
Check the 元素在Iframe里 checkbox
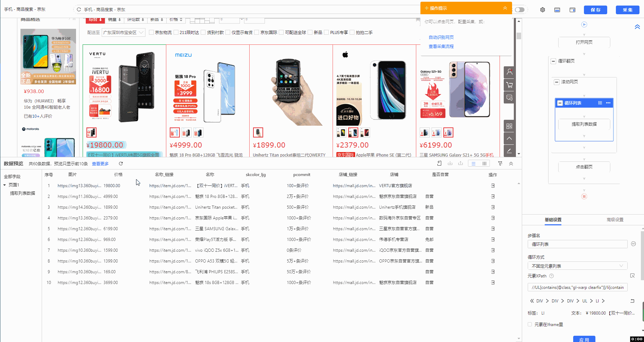coord(530,325)
